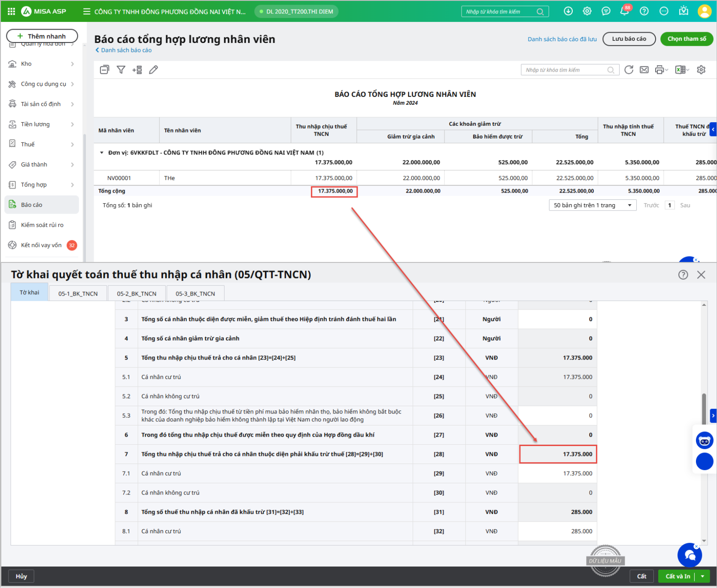
Task: Open the report settings gear icon
Action: pos(701,70)
